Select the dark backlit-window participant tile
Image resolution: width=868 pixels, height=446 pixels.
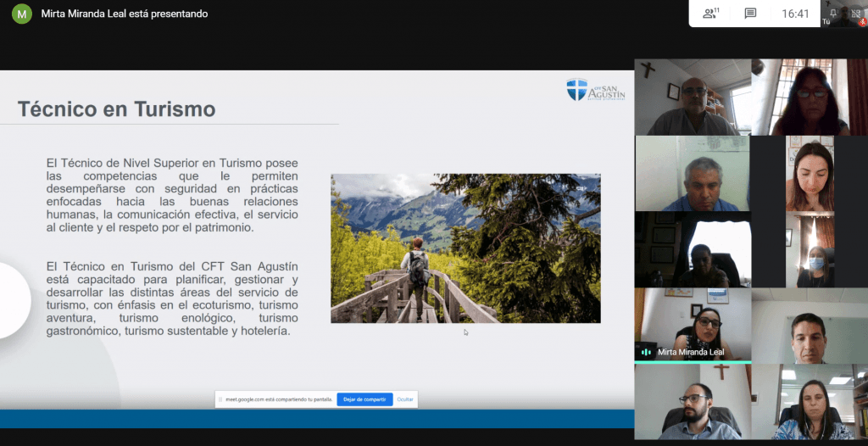(693, 249)
